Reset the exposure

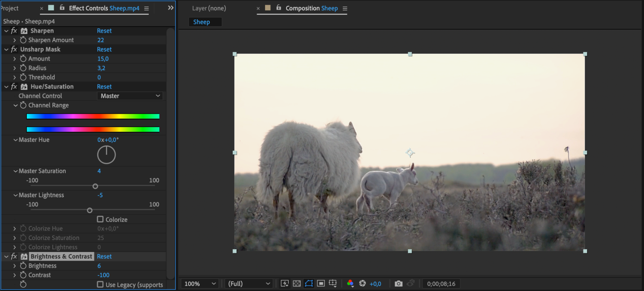click(x=362, y=284)
